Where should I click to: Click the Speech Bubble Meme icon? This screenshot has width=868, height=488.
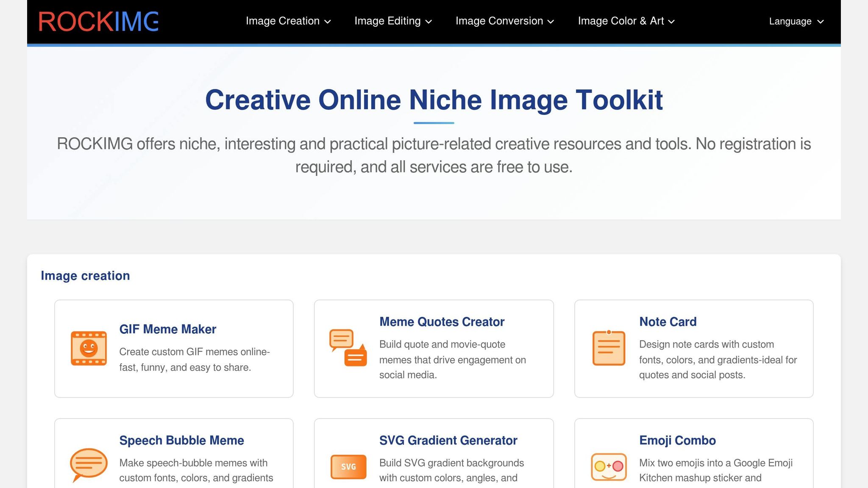pos(88,465)
